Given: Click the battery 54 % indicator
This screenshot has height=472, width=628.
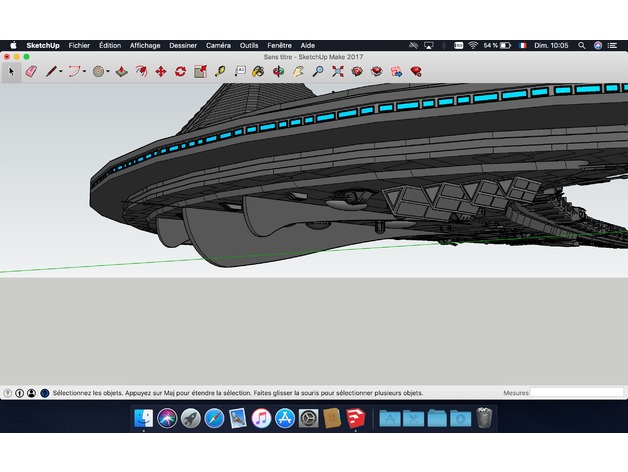Looking at the screenshot, I should click(x=497, y=45).
